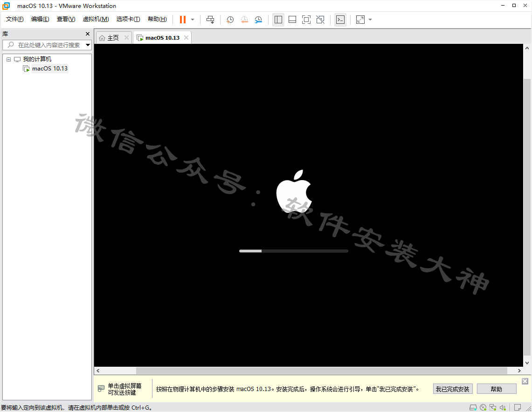Click the scroll-left arrow under the VM display

(x=98, y=370)
